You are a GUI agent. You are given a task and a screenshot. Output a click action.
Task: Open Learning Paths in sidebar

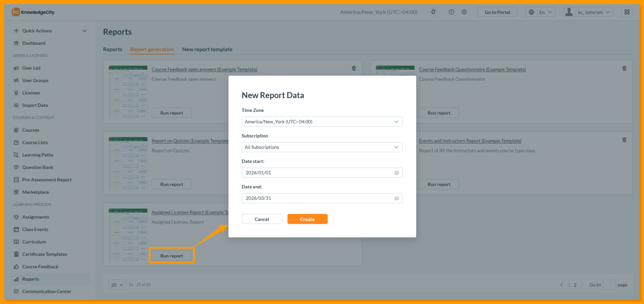point(38,155)
